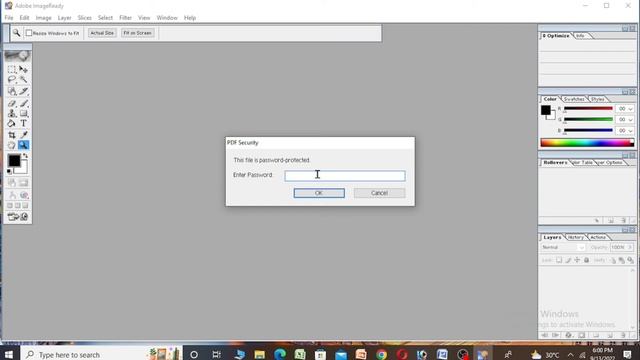Screen dimensions: 640x360
Task: Open the Slices menu
Action: [x=84, y=18]
